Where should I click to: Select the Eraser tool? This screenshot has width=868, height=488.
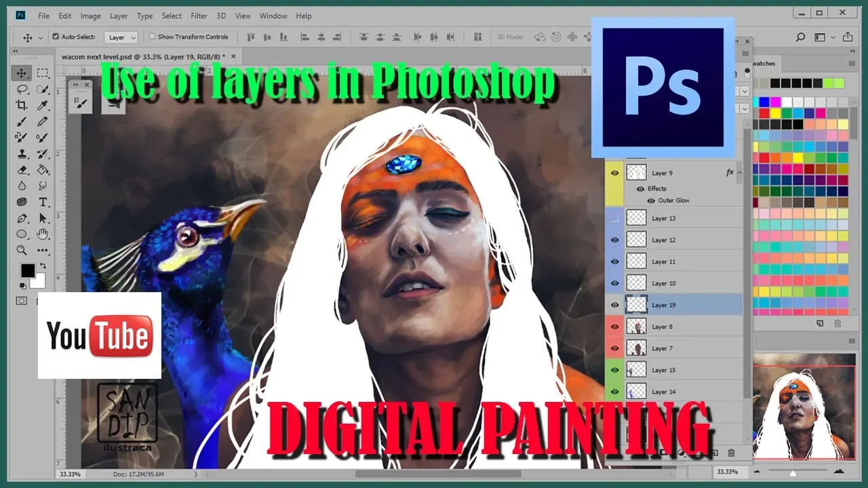coord(22,169)
